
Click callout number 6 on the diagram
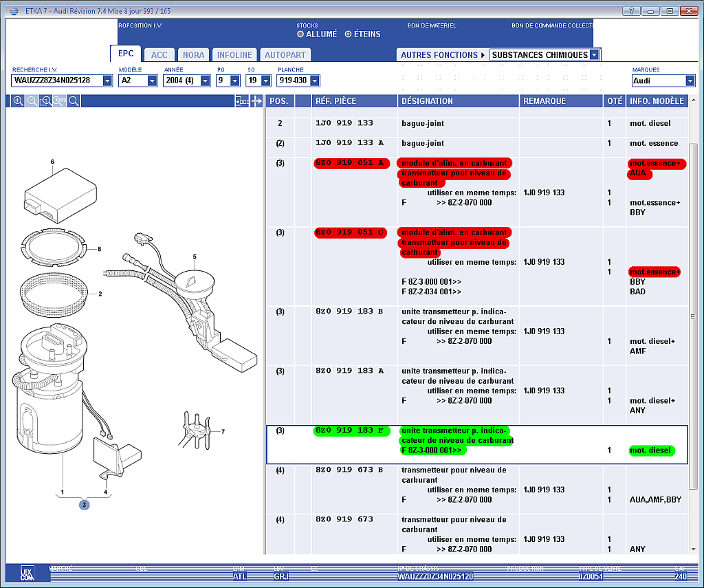point(52,162)
